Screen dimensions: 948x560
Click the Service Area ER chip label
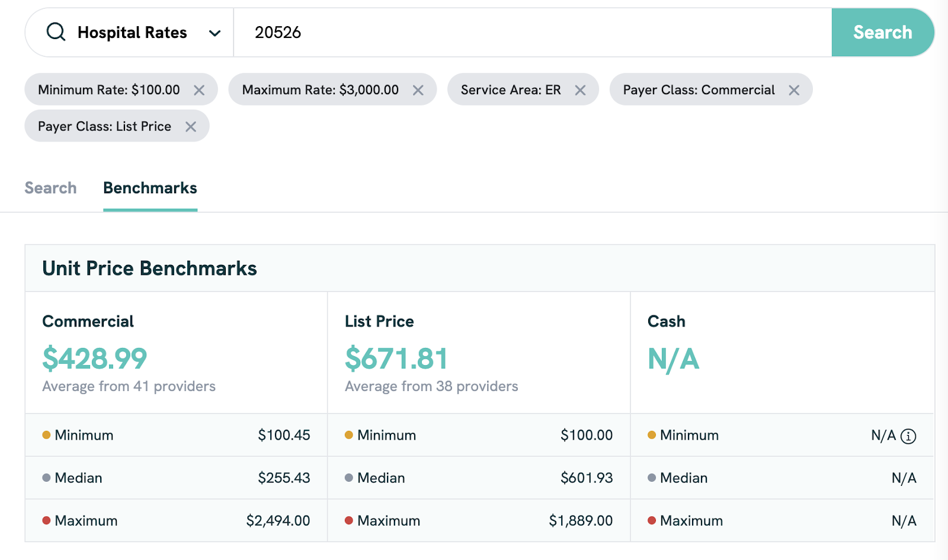point(510,90)
